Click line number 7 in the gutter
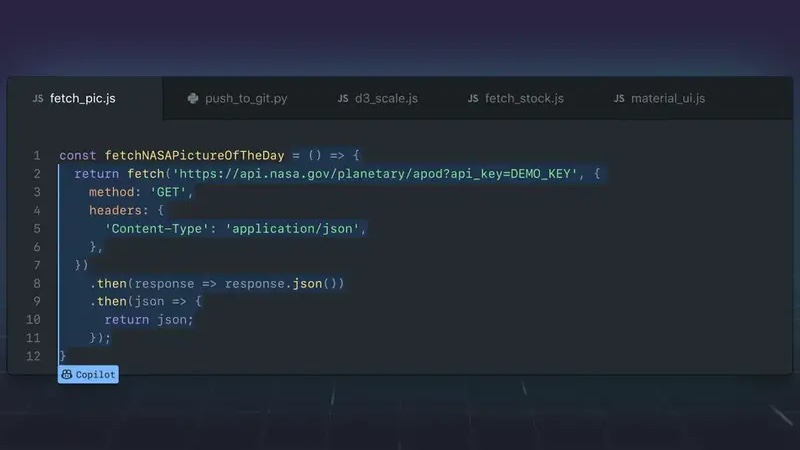Screen dimensions: 800x450 [36, 265]
